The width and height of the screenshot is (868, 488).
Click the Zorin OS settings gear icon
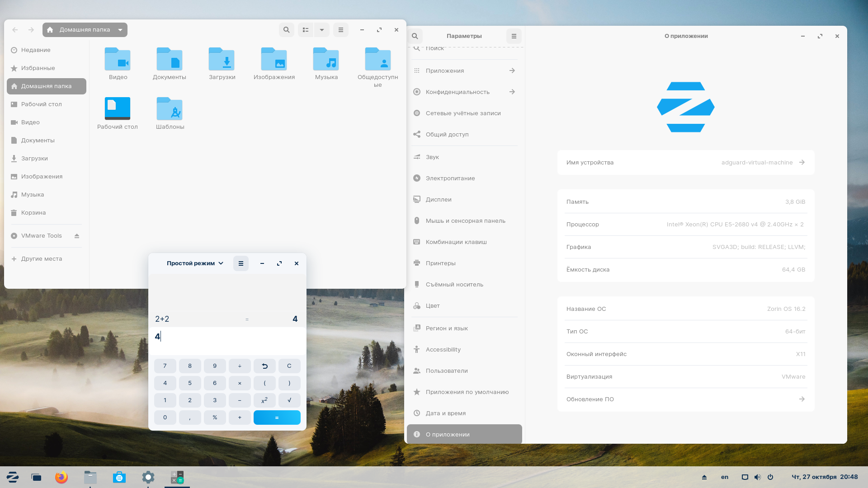click(148, 477)
